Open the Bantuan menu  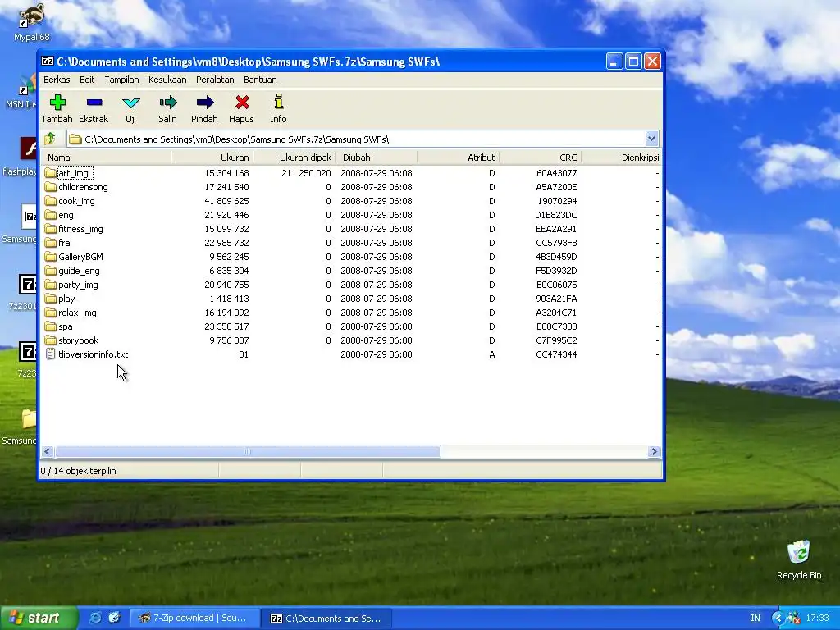[260, 80]
